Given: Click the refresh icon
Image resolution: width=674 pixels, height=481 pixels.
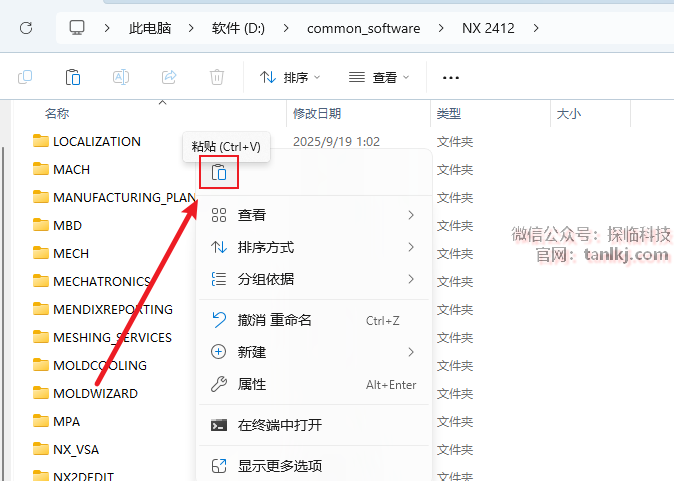Looking at the screenshot, I should point(26,28).
